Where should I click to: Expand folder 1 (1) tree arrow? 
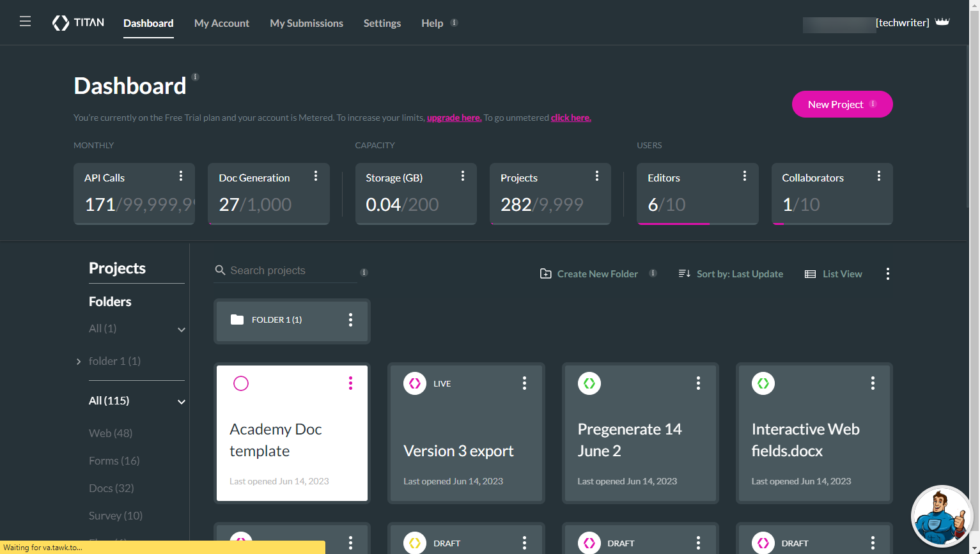[x=79, y=362]
